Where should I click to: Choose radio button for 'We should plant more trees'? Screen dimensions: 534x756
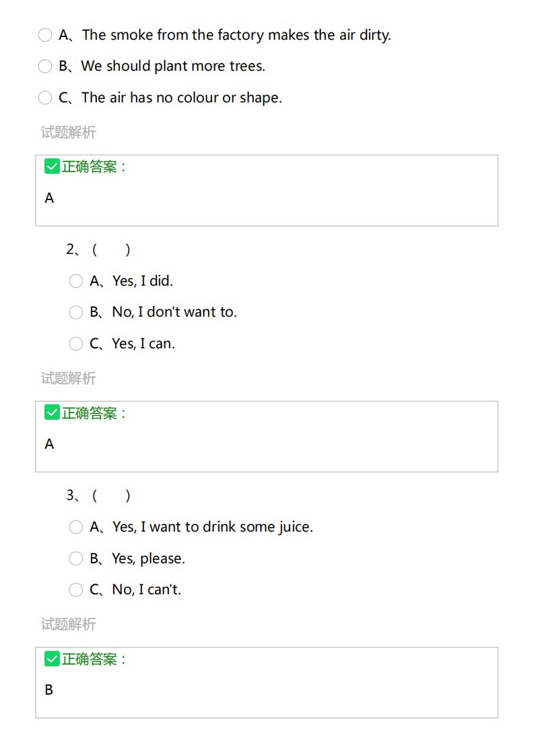[45, 66]
